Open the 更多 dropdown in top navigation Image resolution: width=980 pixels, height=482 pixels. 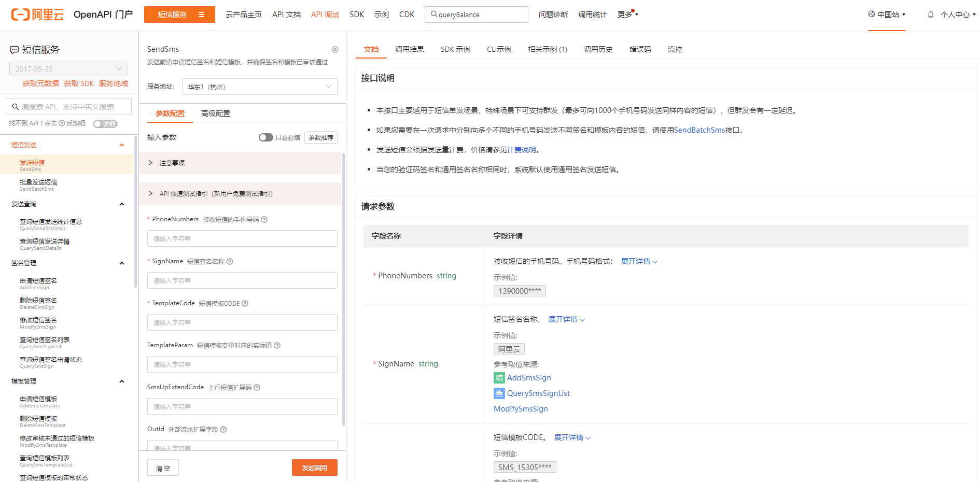(x=627, y=15)
